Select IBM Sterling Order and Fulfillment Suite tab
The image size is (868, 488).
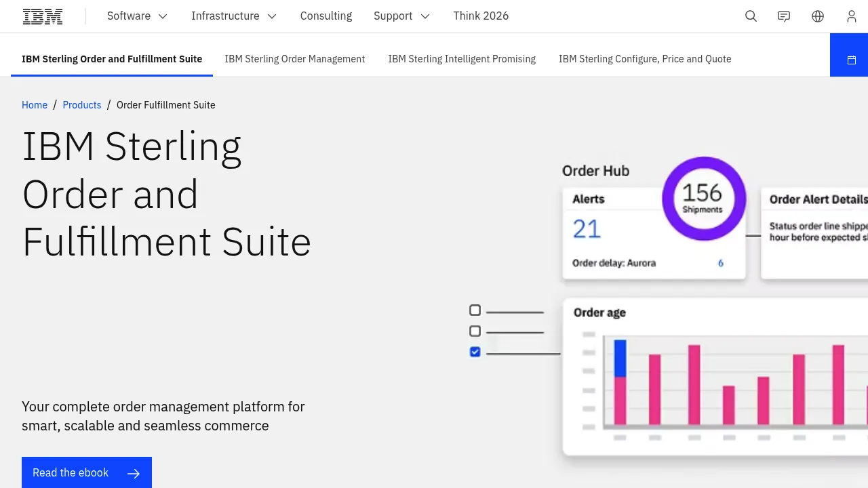coord(112,59)
